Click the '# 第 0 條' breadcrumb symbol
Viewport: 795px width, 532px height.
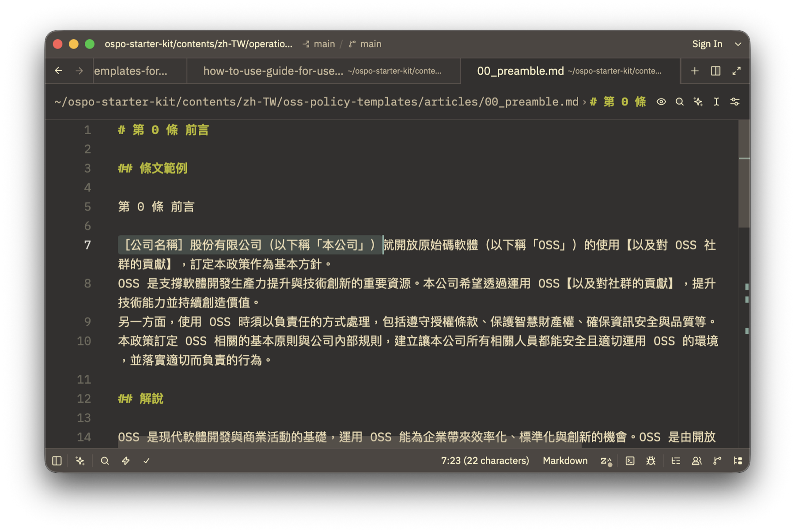click(x=618, y=102)
